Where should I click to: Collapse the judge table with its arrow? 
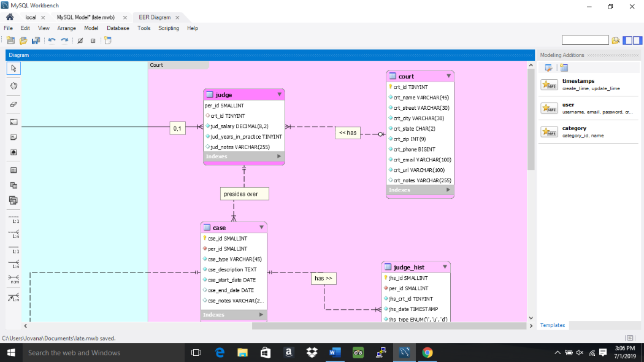click(x=280, y=94)
